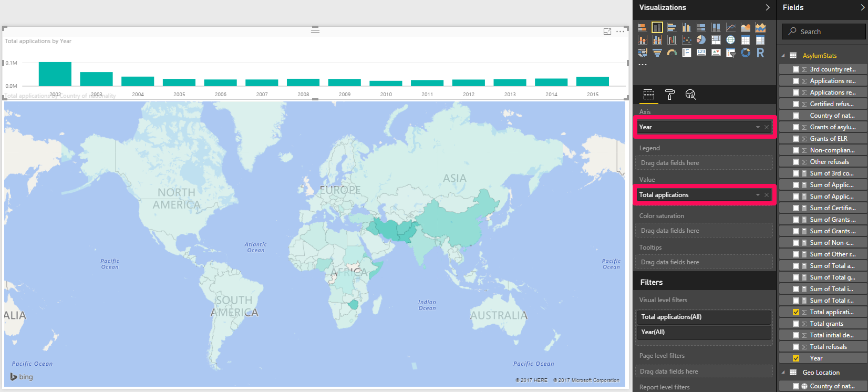Check the 3rd country ref... field
The height and width of the screenshot is (392, 868).
tap(796, 69)
